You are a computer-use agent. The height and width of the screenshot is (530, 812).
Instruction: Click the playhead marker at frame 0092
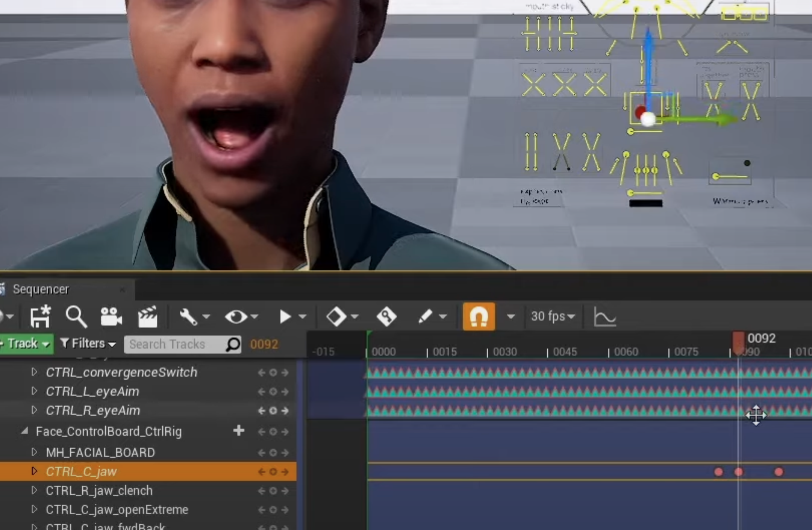pos(738,342)
